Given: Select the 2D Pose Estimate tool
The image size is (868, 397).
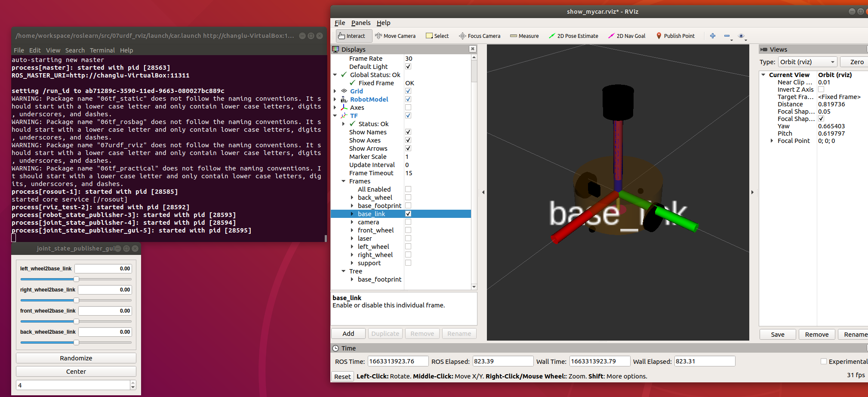Looking at the screenshot, I should click(x=573, y=36).
